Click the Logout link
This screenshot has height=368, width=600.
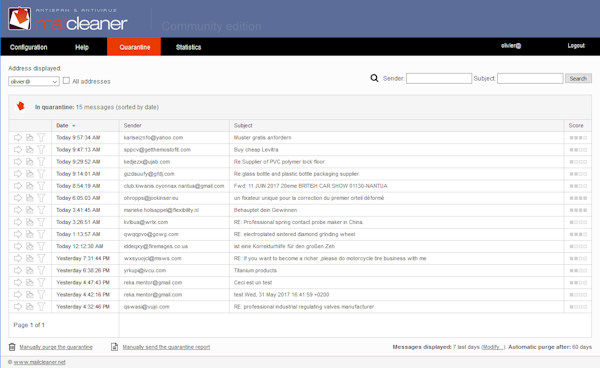pos(576,46)
